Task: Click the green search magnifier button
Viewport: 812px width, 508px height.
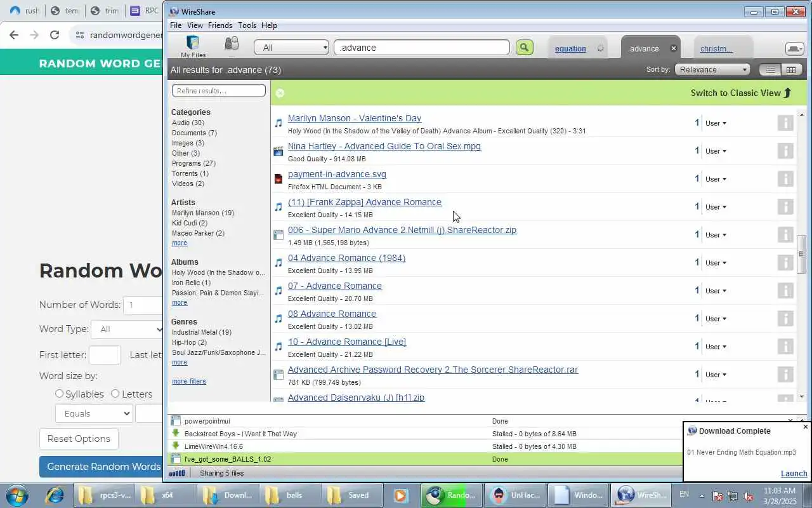Action: tap(524, 48)
